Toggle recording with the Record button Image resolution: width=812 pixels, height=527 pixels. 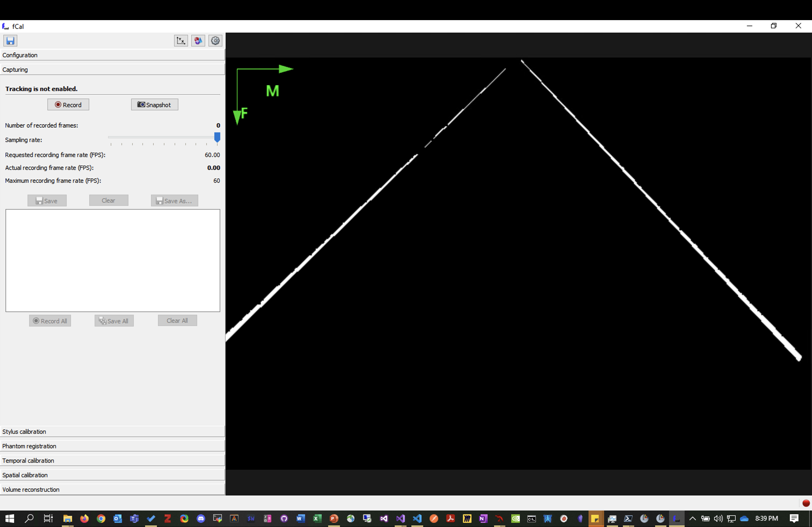pyautogui.click(x=68, y=105)
